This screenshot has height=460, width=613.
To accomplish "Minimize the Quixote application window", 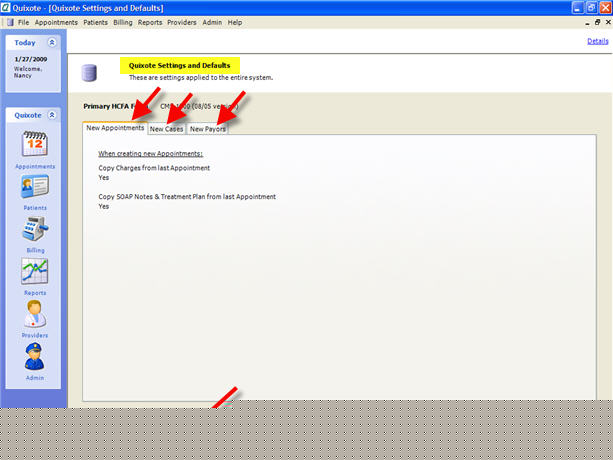I will coord(578,7).
